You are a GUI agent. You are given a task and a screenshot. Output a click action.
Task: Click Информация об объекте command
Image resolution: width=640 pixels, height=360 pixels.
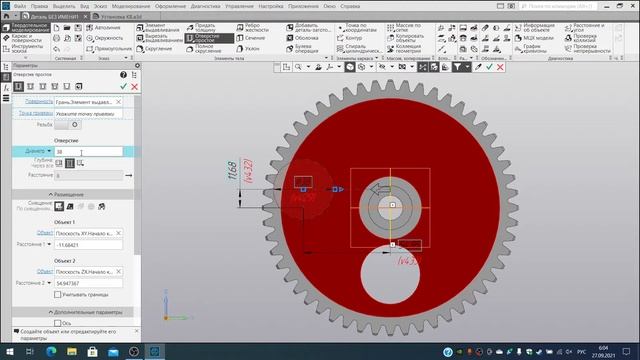pos(535,28)
